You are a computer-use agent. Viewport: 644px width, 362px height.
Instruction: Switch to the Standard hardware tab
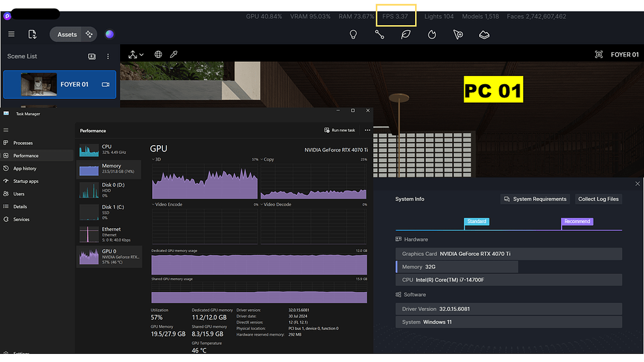tap(477, 222)
